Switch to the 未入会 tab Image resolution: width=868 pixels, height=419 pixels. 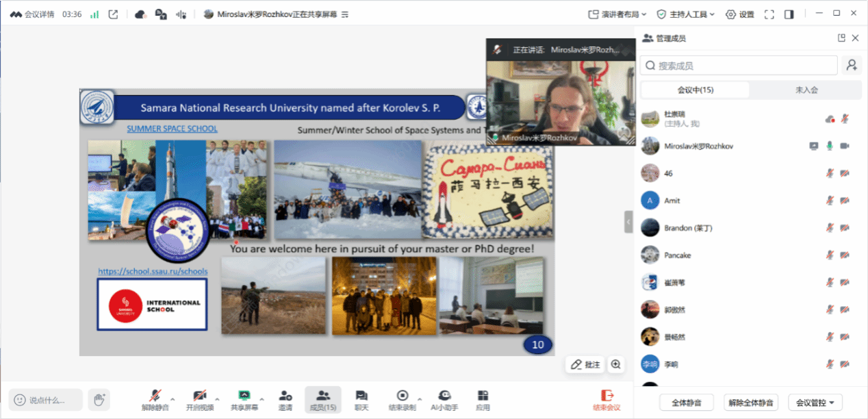tap(806, 90)
